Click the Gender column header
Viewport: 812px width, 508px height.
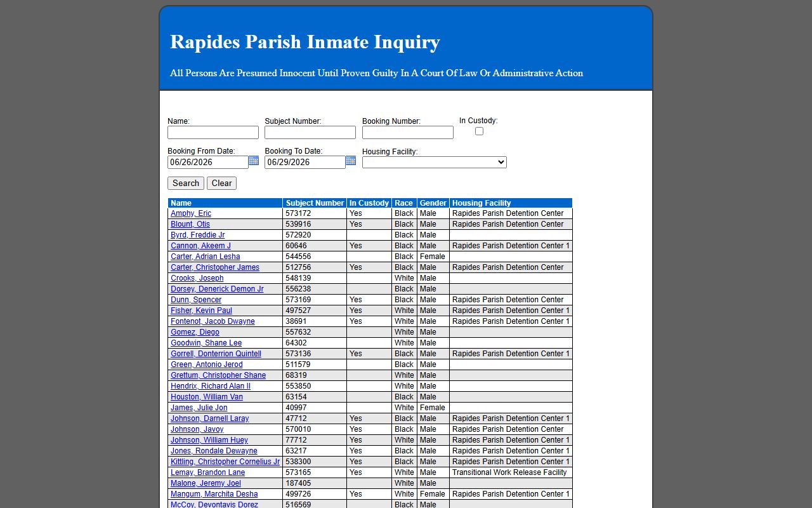point(433,203)
